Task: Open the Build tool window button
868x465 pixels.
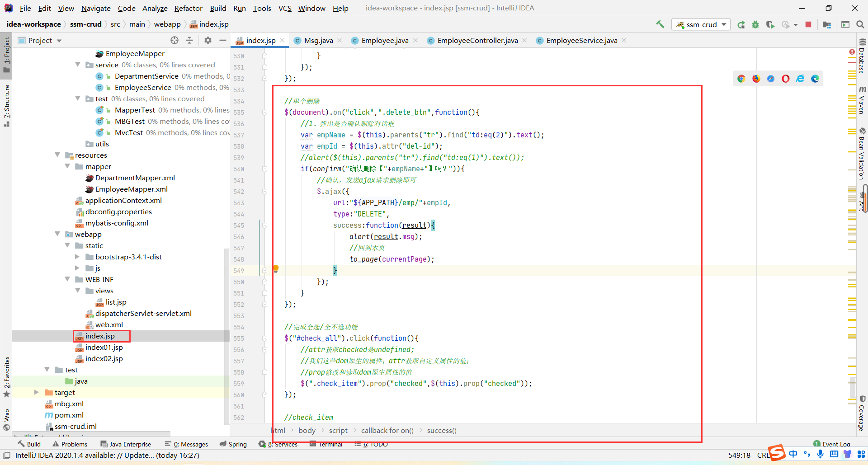Action: click(x=29, y=444)
